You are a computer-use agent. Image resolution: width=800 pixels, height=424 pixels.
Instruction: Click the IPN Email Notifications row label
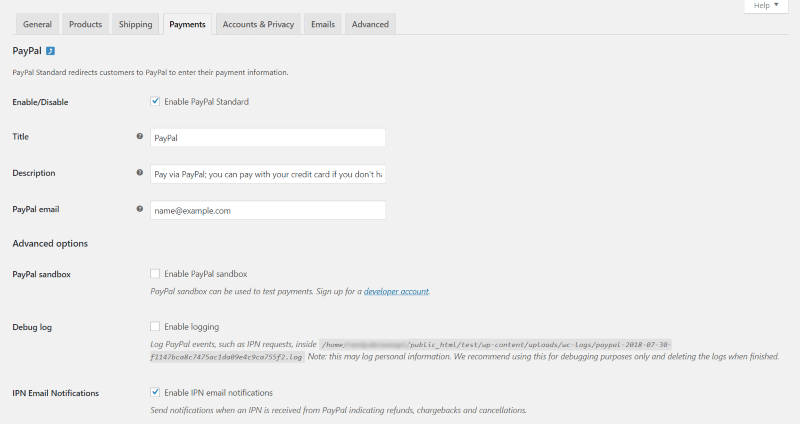click(x=56, y=393)
